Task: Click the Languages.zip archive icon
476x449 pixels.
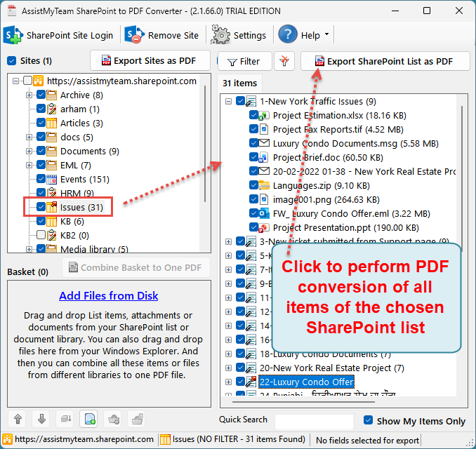Action: (x=264, y=186)
